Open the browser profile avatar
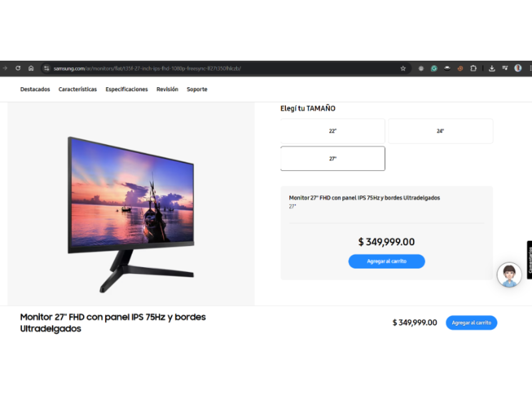The width and height of the screenshot is (532, 399). point(518,68)
